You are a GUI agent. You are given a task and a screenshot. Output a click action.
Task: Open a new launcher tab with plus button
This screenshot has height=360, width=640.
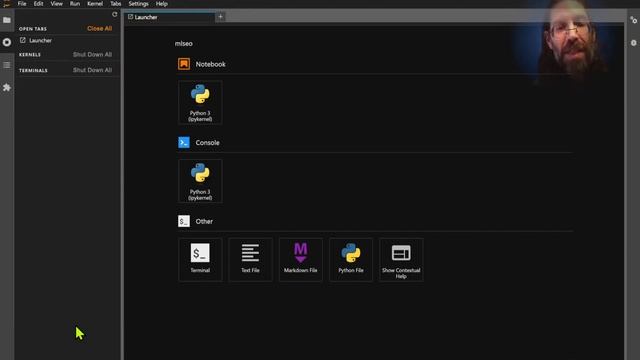click(x=220, y=17)
